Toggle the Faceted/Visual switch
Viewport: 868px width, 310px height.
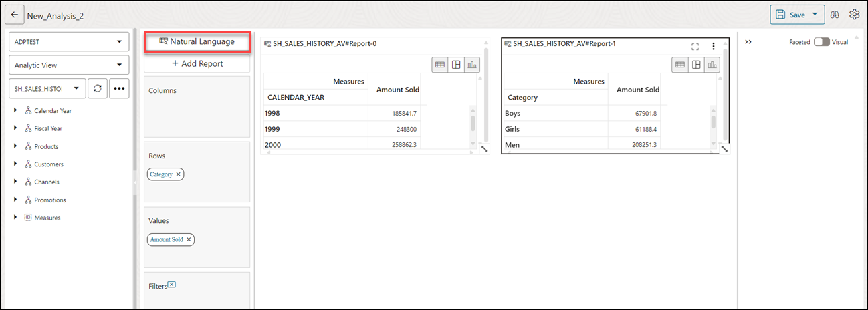point(821,42)
